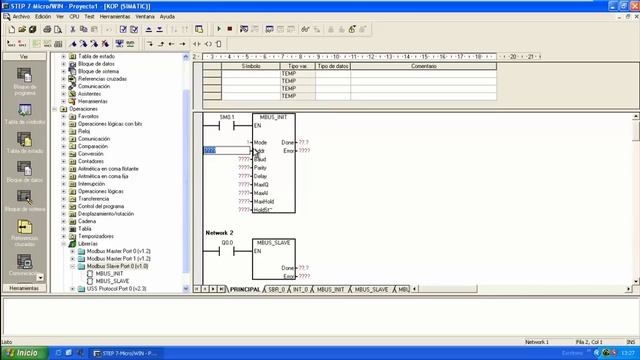Viewport: 640px width, 360px height.
Task: Select Control del programa tree item
Action: pyautogui.click(x=101, y=206)
